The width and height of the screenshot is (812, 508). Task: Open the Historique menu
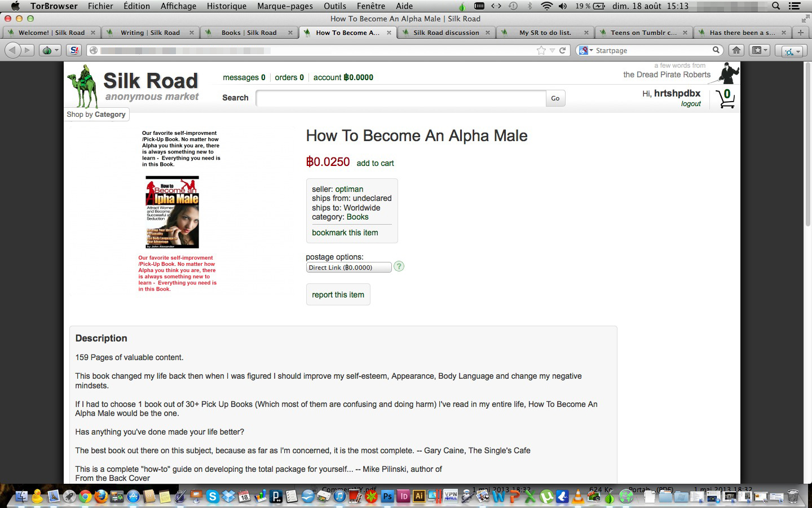[226, 6]
